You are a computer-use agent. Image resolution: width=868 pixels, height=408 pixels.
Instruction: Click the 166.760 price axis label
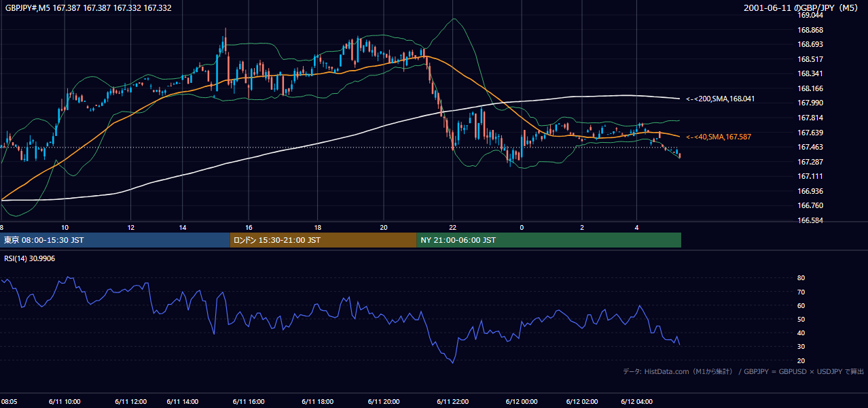click(x=810, y=205)
